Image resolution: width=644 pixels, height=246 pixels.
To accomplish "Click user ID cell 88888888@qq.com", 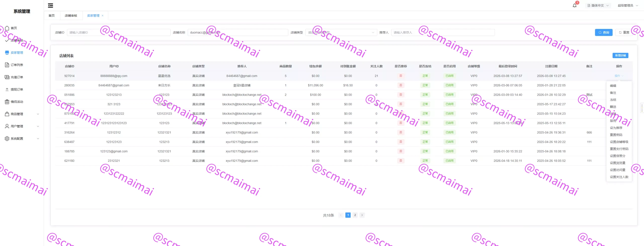I will (x=114, y=76).
